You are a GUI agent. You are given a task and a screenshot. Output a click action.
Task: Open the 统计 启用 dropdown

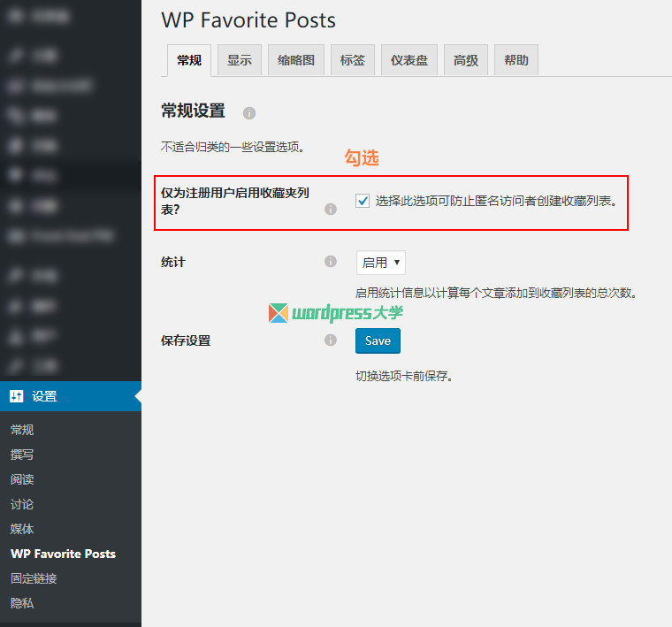tap(380, 263)
